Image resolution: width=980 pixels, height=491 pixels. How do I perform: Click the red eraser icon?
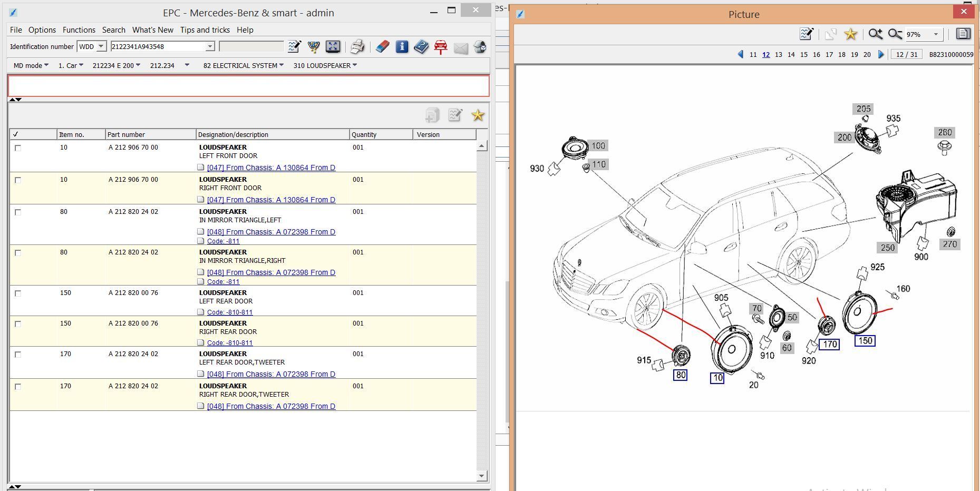point(382,47)
